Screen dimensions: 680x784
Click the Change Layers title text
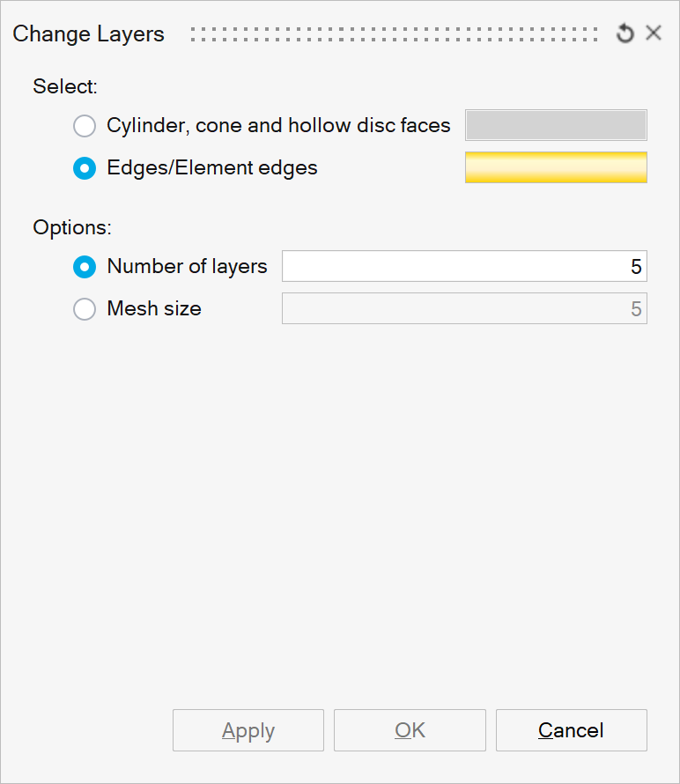[x=89, y=34]
